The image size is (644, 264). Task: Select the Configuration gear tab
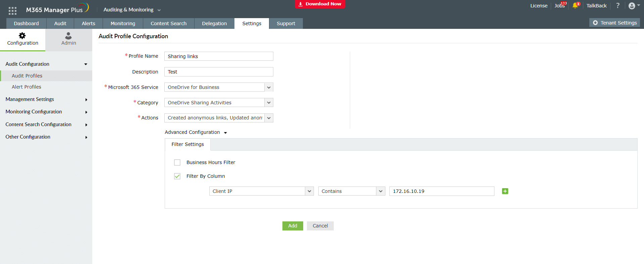pos(23,40)
